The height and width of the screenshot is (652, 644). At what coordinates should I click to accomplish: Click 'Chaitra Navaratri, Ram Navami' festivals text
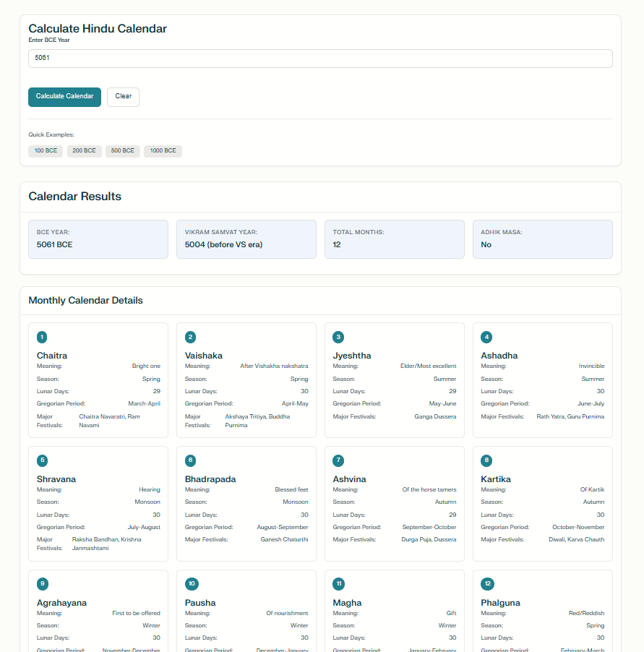click(109, 421)
